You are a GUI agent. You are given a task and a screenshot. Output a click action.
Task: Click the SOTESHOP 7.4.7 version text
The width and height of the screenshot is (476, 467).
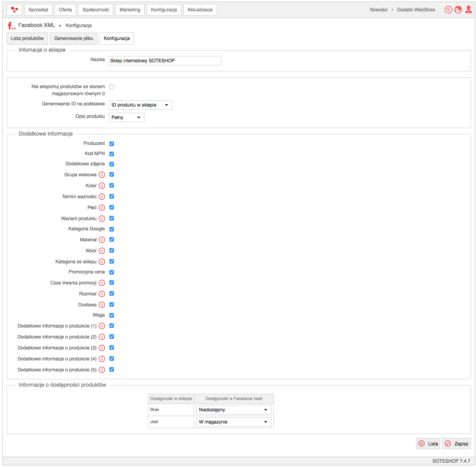[x=451, y=461]
